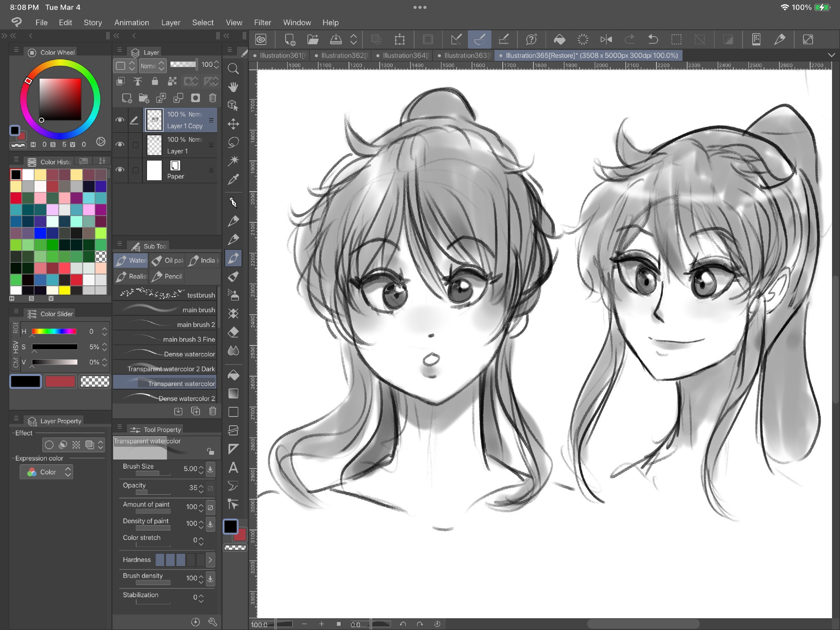Click the horizontal canvas scrollbar

tap(643, 624)
